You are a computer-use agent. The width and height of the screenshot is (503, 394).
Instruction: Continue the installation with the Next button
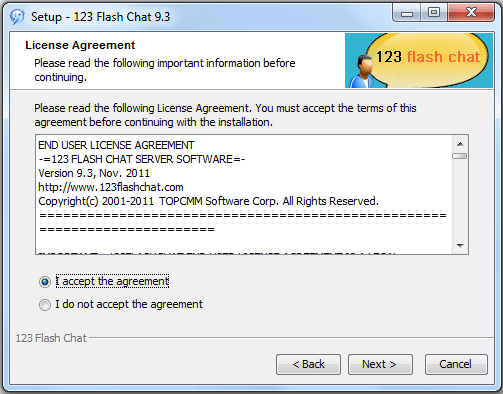(380, 364)
